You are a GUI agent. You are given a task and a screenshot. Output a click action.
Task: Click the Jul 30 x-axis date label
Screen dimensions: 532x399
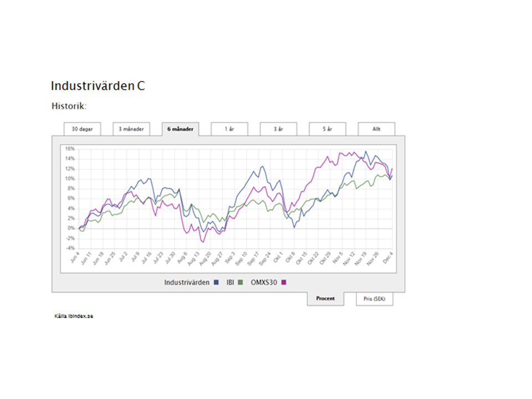[x=170, y=258]
